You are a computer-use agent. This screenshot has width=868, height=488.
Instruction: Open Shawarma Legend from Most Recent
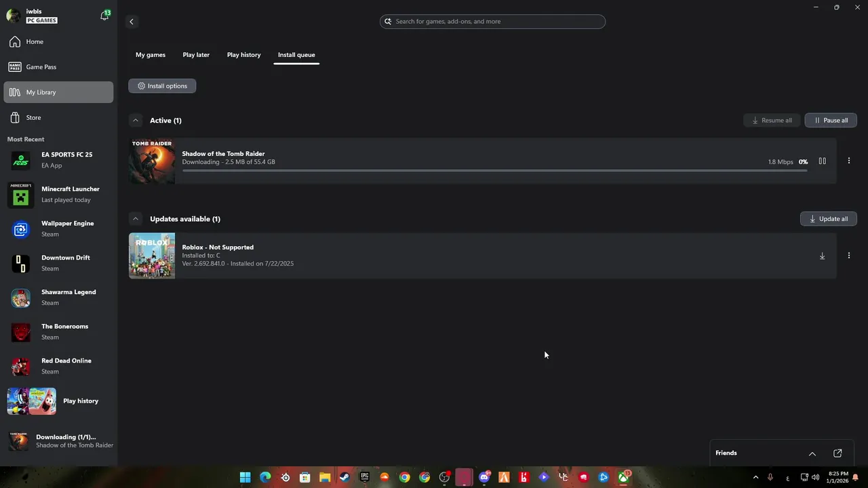pos(58,298)
